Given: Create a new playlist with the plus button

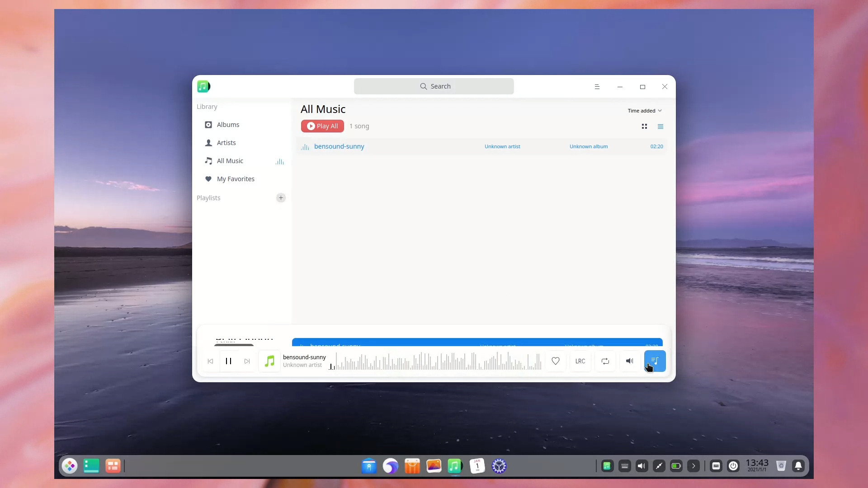Looking at the screenshot, I should click(x=281, y=197).
